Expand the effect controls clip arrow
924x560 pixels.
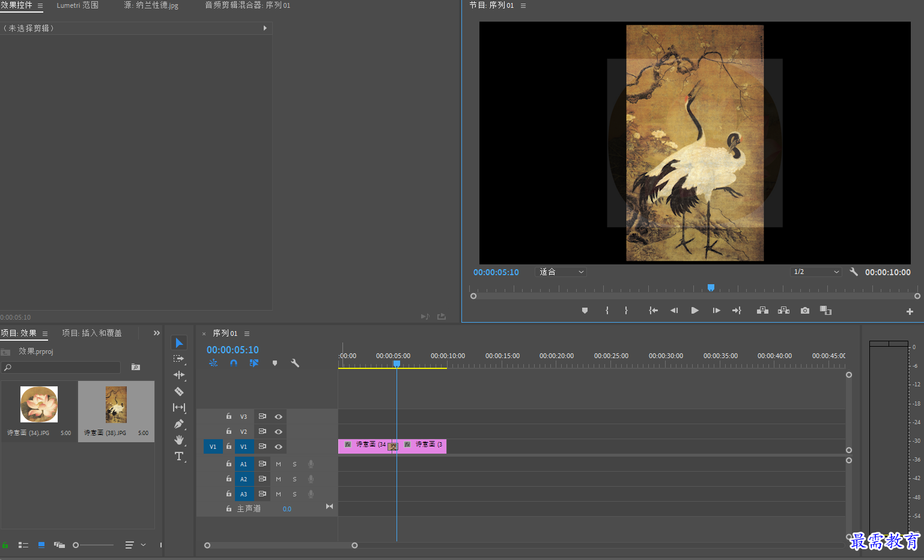(265, 28)
